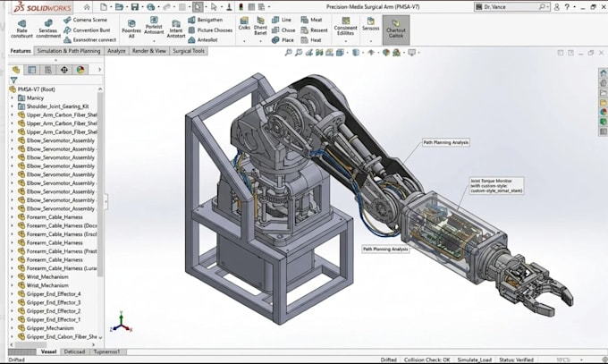
Task: Switch to Simulation & Path Planning tab
Action: pyautogui.click(x=69, y=51)
